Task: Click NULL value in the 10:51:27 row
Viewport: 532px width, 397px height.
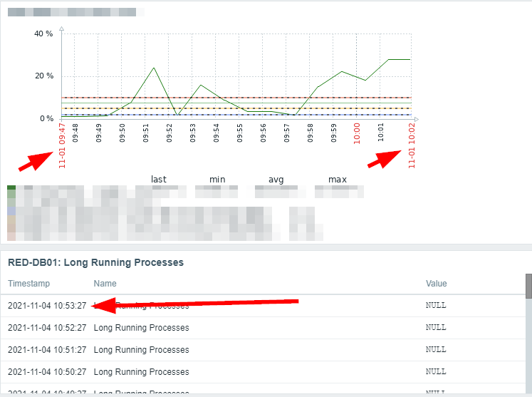Action: (x=436, y=349)
